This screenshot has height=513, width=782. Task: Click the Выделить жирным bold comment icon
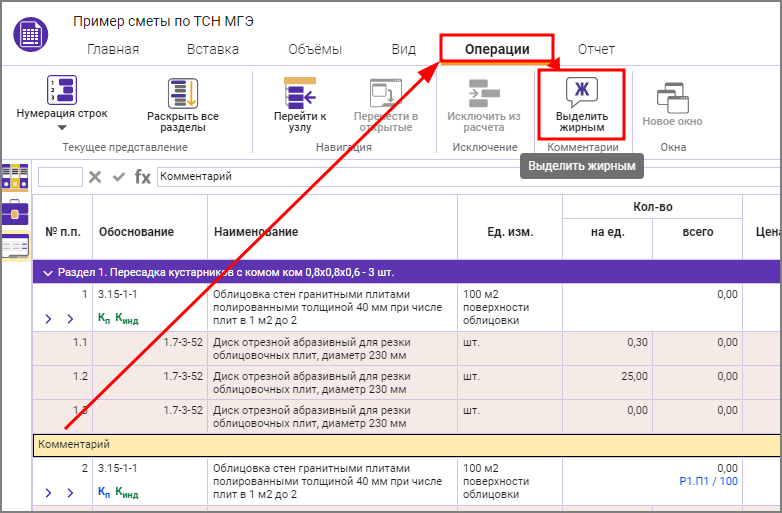pyautogui.click(x=581, y=93)
